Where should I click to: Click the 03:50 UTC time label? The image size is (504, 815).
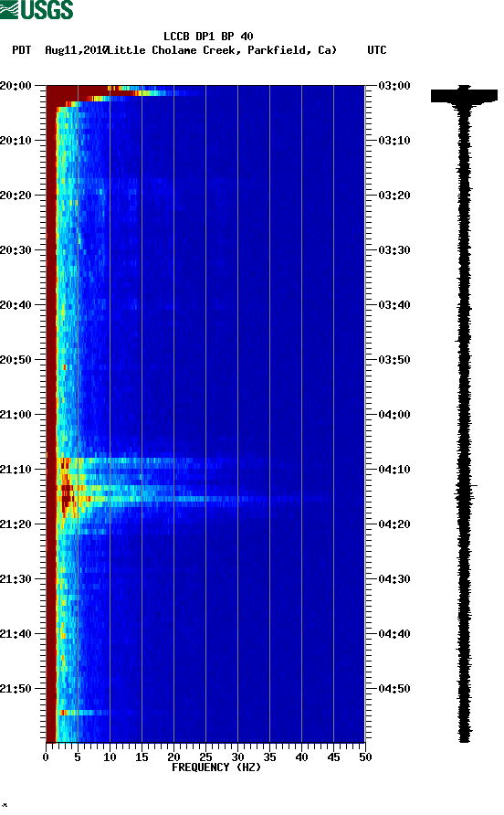coord(394,360)
